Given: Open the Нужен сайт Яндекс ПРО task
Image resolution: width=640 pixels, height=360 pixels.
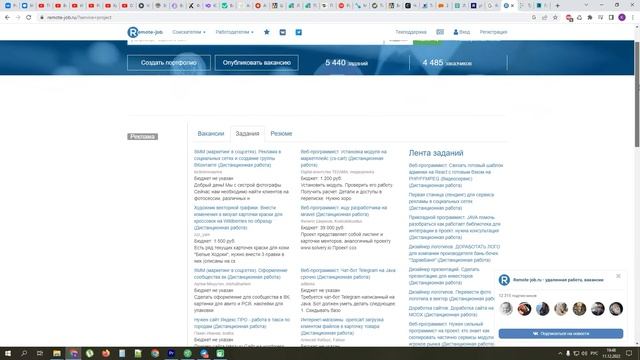Looking at the screenshot, I should 242,323.
